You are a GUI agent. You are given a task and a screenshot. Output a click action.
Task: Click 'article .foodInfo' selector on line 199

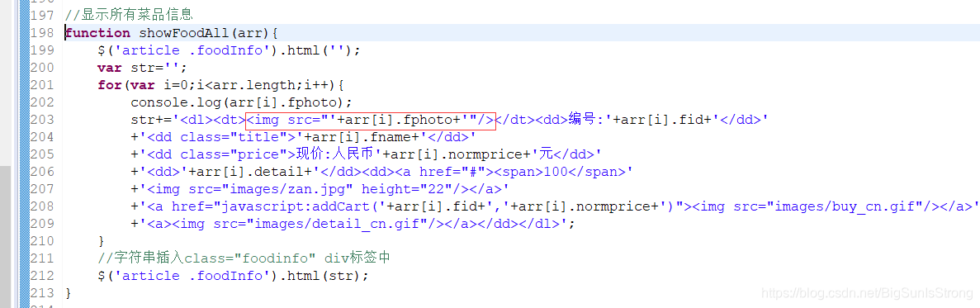tap(188, 50)
